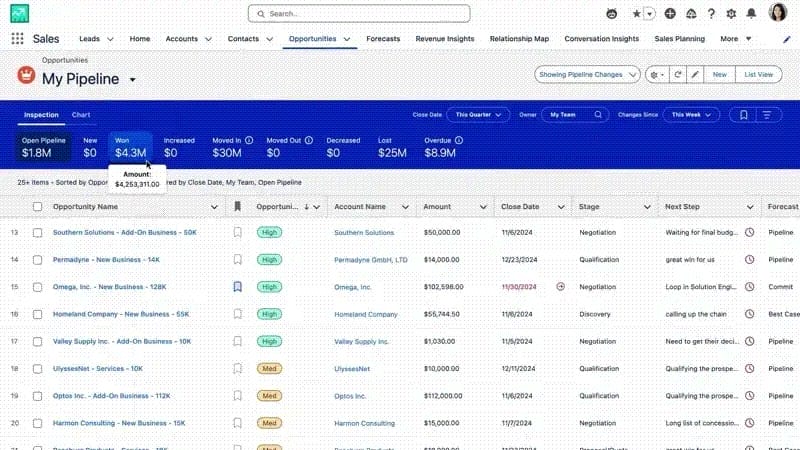Open Southern Solutions - Add-On Business opportunity link

[124, 232]
